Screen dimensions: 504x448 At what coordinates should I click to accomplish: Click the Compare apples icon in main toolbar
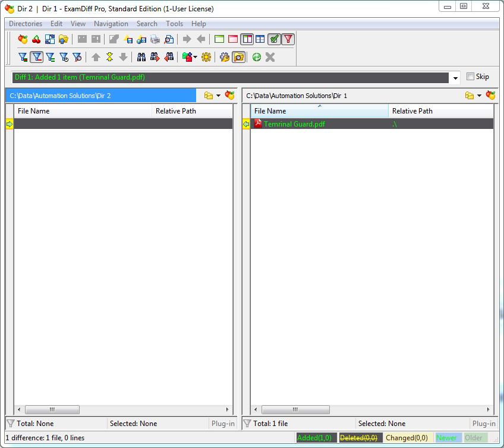[23, 39]
